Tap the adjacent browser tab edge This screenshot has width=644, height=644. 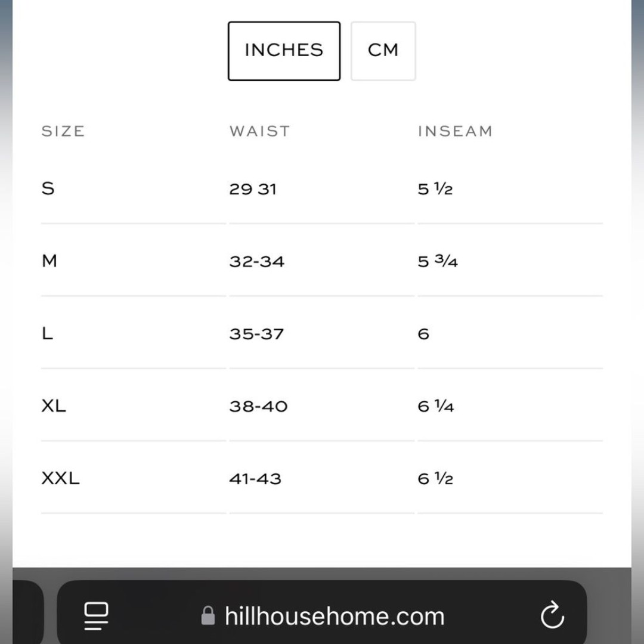coord(28,612)
